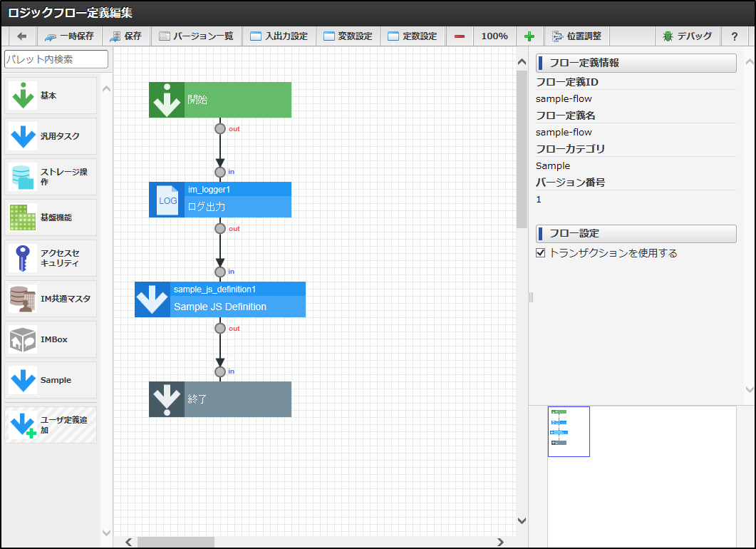The height and width of the screenshot is (549, 756).
Task: Click the palette scroll down chevron
Action: click(107, 533)
